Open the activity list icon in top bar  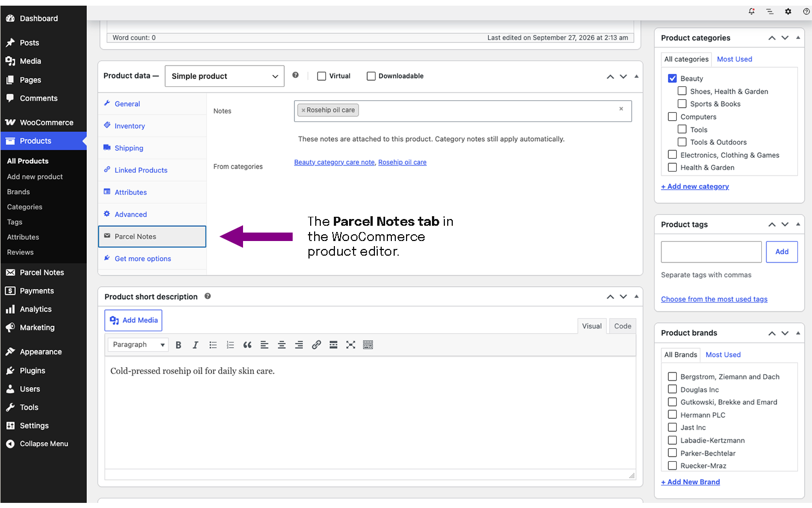pos(770,11)
